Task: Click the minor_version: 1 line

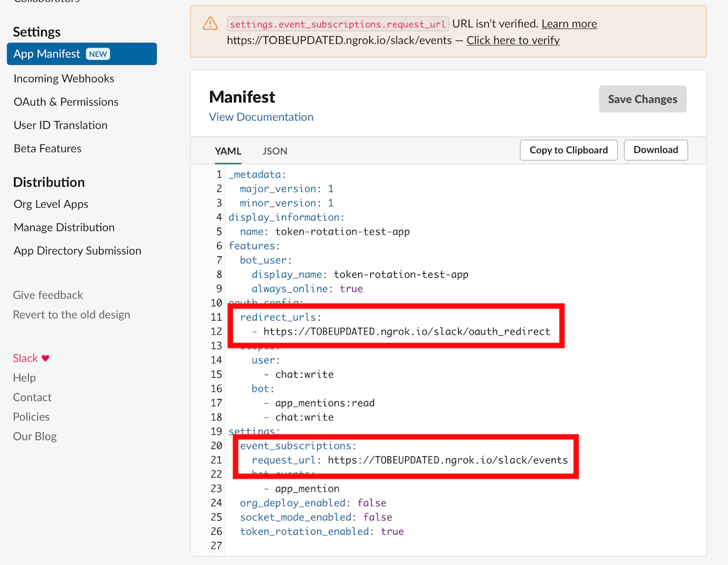Action: (287, 203)
